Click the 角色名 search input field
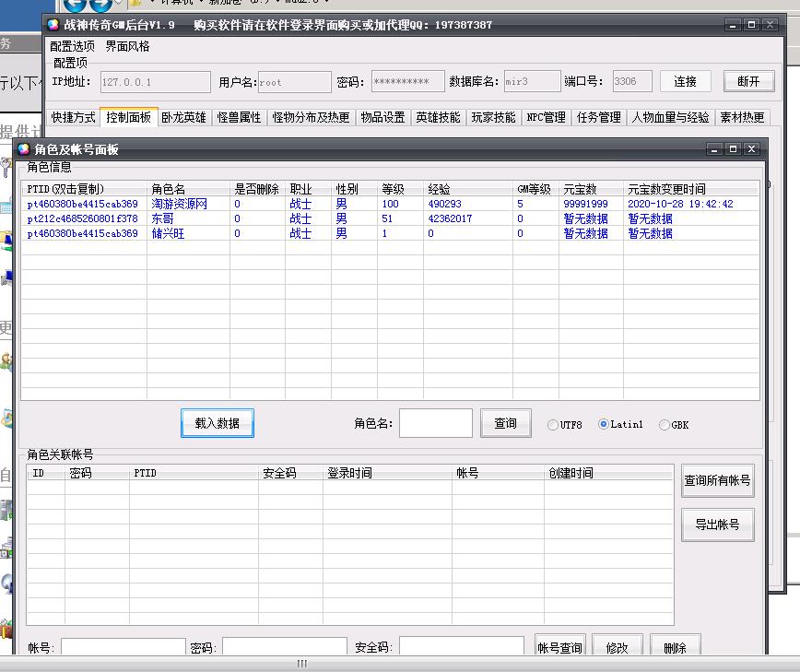This screenshot has width=800, height=672. click(x=435, y=424)
